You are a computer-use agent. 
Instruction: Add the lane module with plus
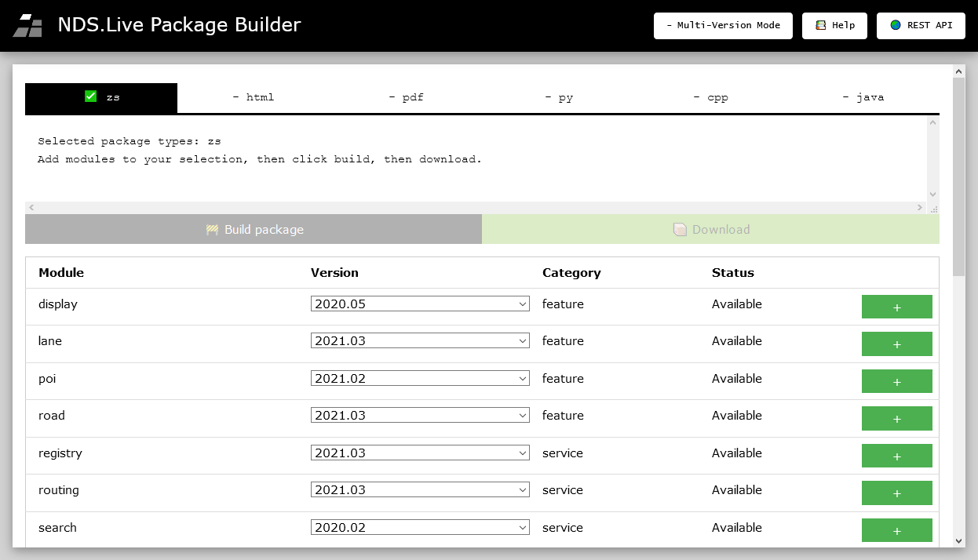coord(897,344)
